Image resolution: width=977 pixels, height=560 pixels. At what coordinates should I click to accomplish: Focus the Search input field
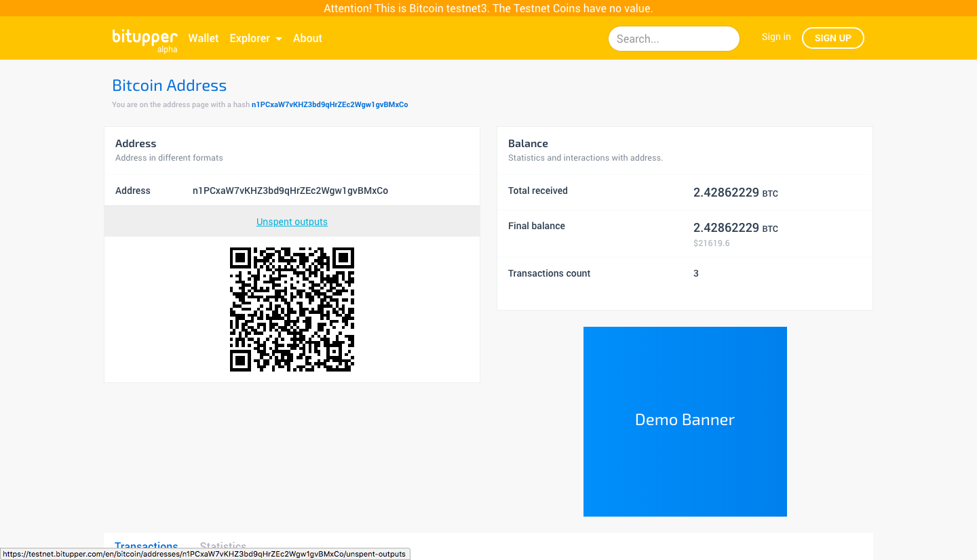[x=674, y=39]
